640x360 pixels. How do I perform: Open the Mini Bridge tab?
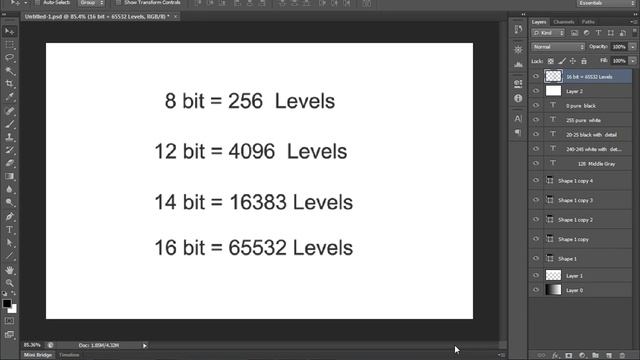pyautogui.click(x=38, y=355)
